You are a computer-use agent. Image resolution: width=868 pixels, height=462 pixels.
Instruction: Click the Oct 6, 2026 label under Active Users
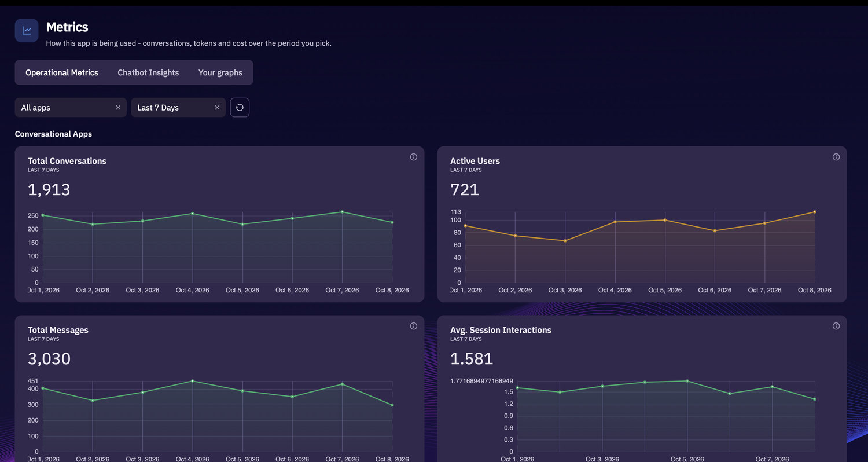pos(715,290)
